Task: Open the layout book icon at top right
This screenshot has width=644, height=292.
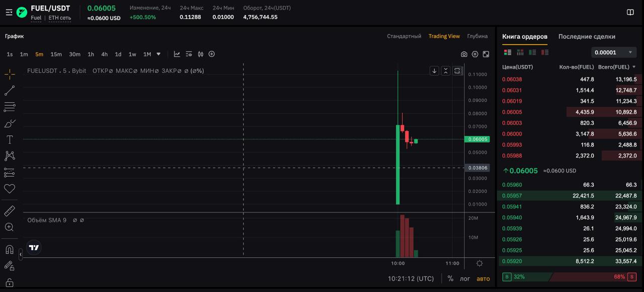Action: (630, 12)
